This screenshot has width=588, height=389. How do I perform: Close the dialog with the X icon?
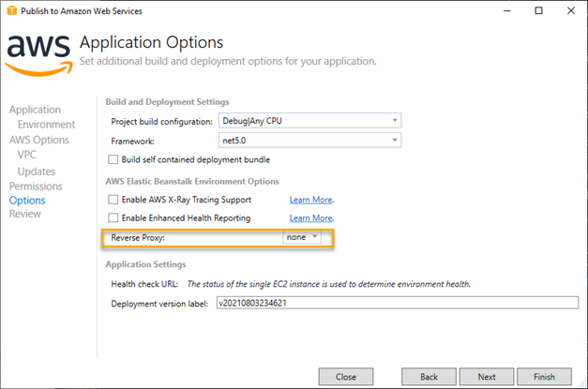[571, 10]
